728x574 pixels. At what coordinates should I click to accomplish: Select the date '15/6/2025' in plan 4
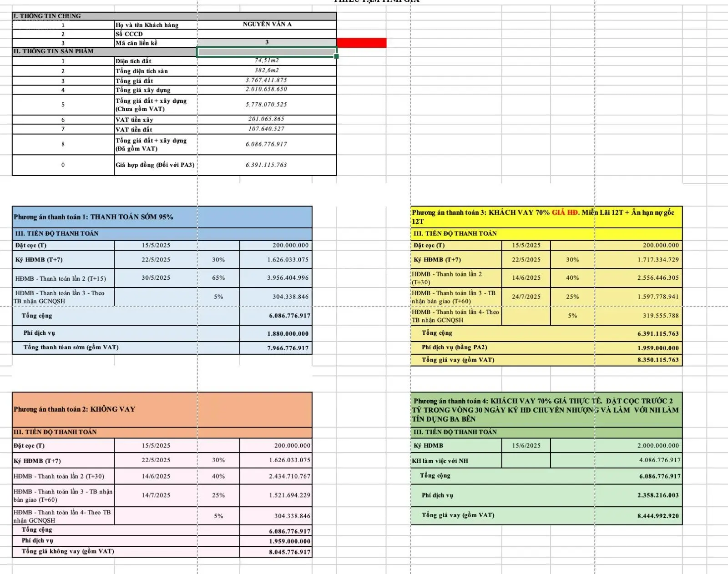tap(526, 446)
